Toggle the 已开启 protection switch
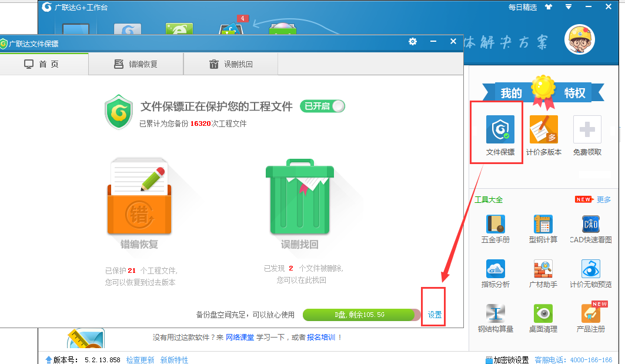Image resolution: width=625 pixels, height=364 pixels. tap(322, 106)
